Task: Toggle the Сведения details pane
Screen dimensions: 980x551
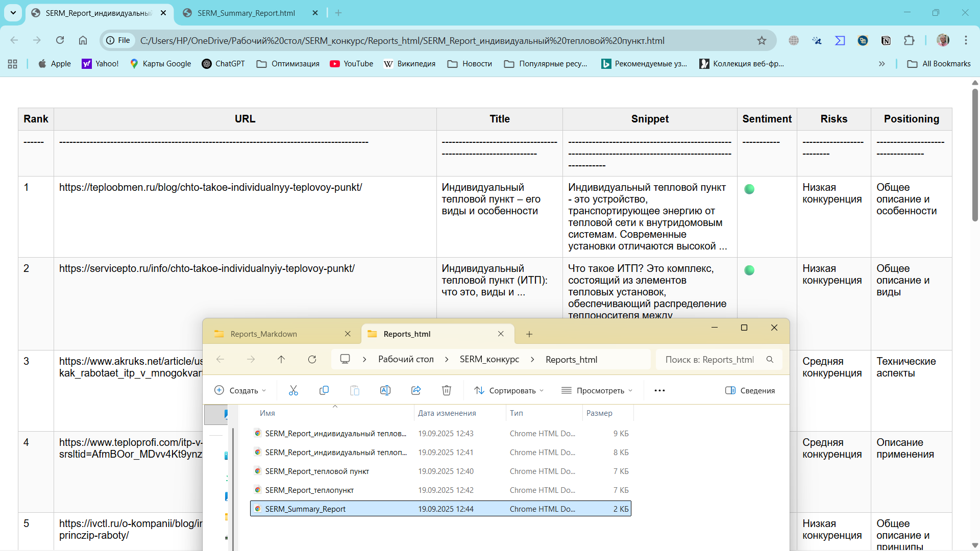Action: point(750,390)
